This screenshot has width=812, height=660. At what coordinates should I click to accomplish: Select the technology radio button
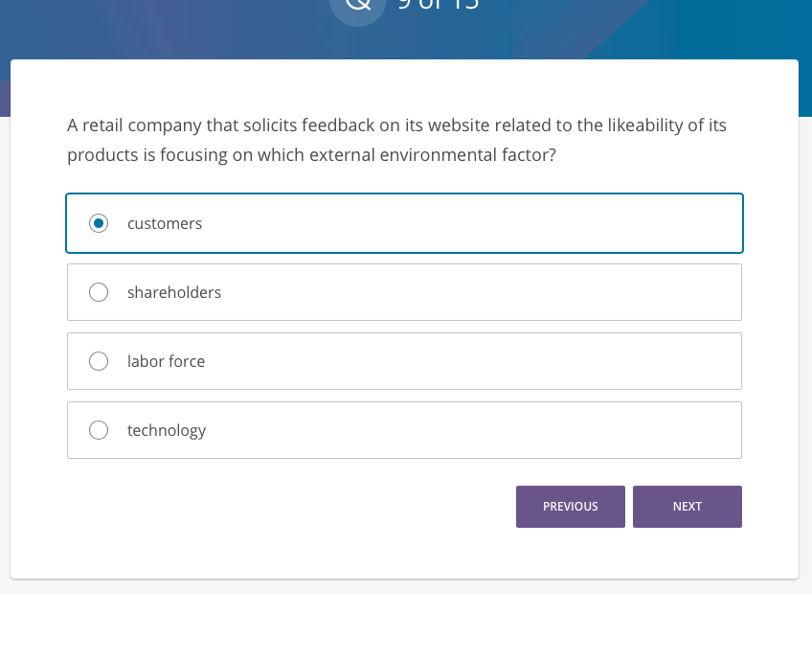coord(99,430)
